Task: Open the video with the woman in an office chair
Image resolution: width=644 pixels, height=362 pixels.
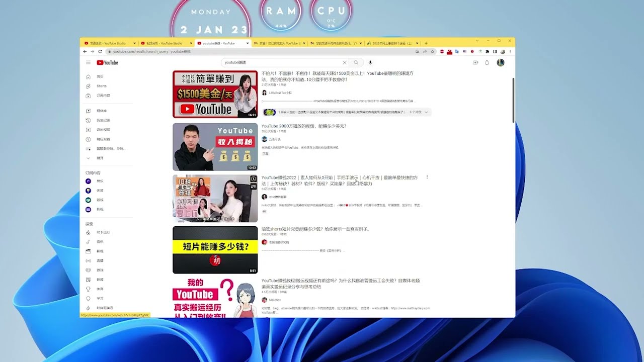Action: point(215,199)
